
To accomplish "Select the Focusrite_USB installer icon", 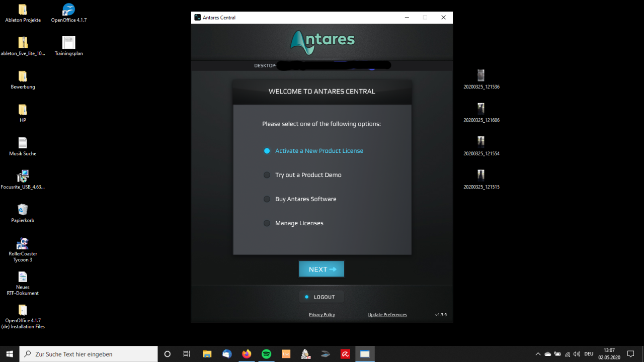I will (23, 180).
